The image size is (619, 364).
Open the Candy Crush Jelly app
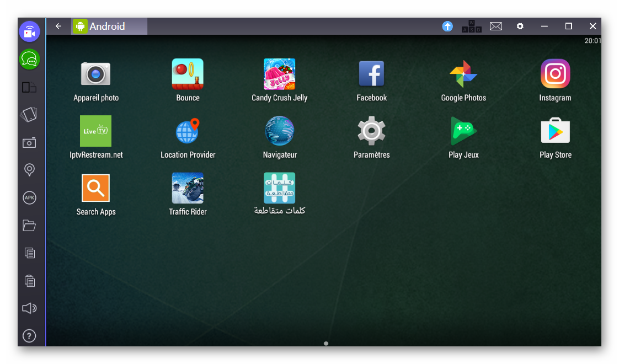pyautogui.click(x=279, y=74)
